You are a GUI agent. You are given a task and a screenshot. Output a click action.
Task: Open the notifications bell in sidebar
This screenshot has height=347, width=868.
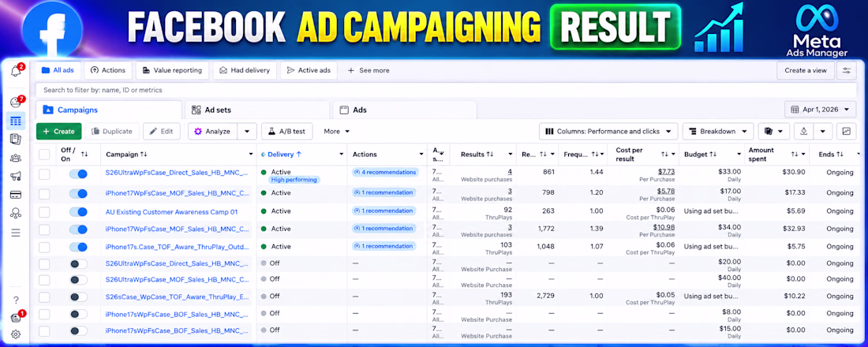16,71
